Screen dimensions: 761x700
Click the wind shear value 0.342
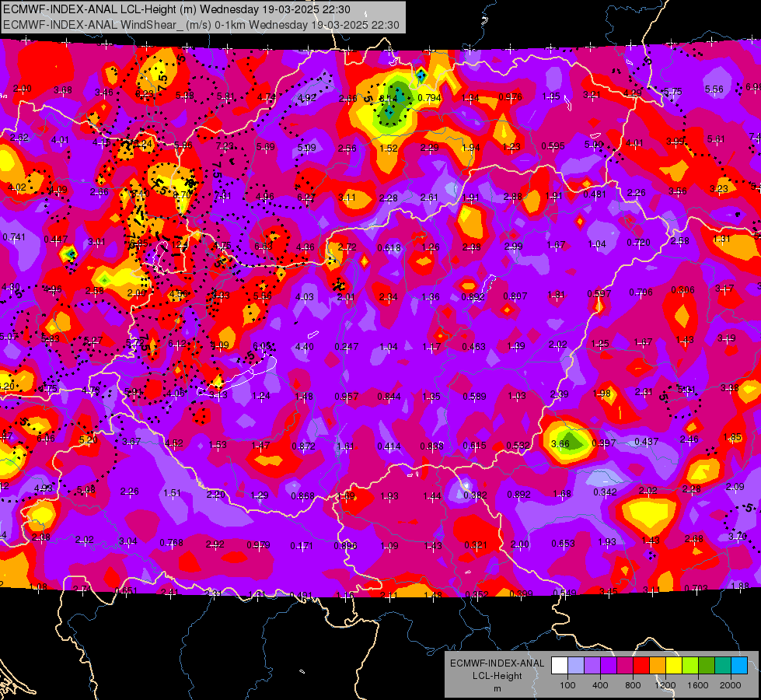tap(605, 492)
